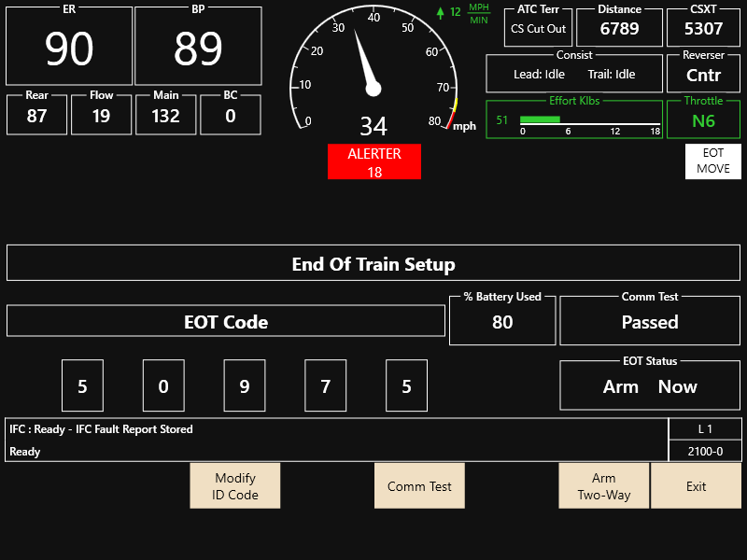The height and width of the screenshot is (560, 747).
Task: Click the Distance readout showing 6789
Action: coord(619,27)
